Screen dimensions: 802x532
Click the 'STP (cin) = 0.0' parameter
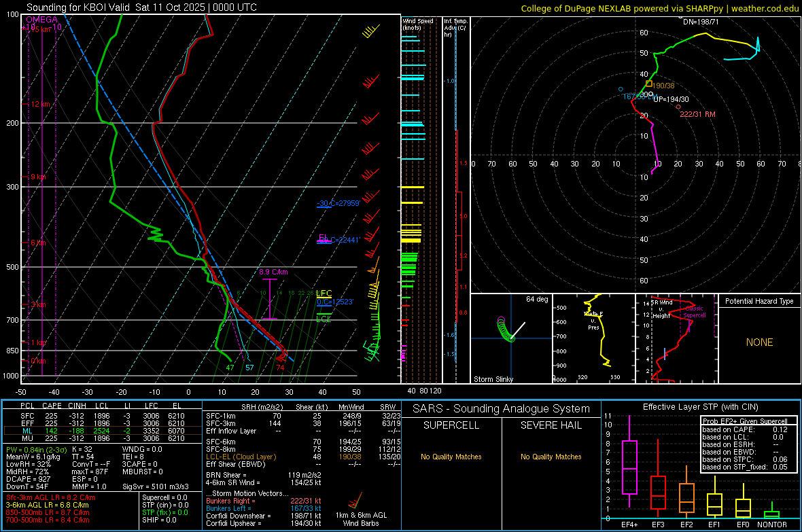coord(165,505)
